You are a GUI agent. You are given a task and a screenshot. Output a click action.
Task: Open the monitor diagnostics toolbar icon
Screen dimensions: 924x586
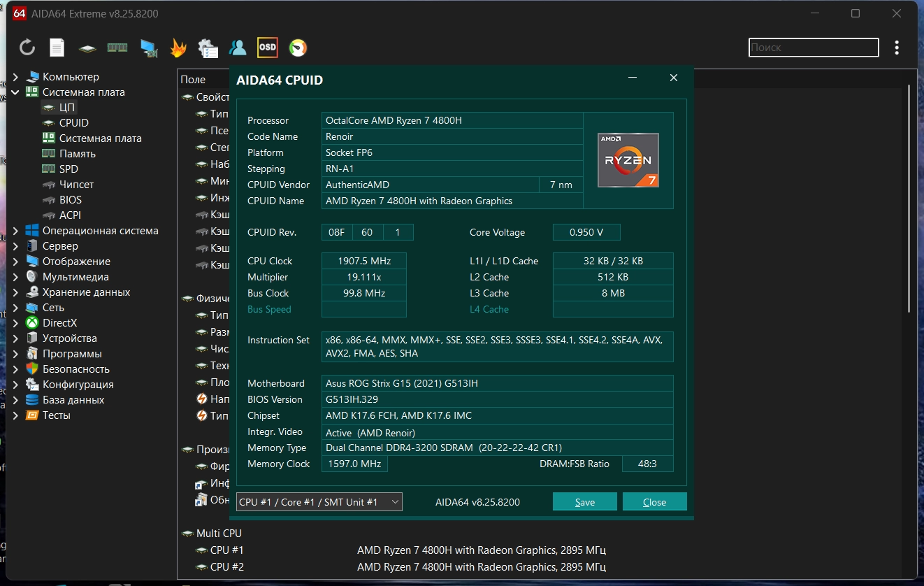point(148,48)
